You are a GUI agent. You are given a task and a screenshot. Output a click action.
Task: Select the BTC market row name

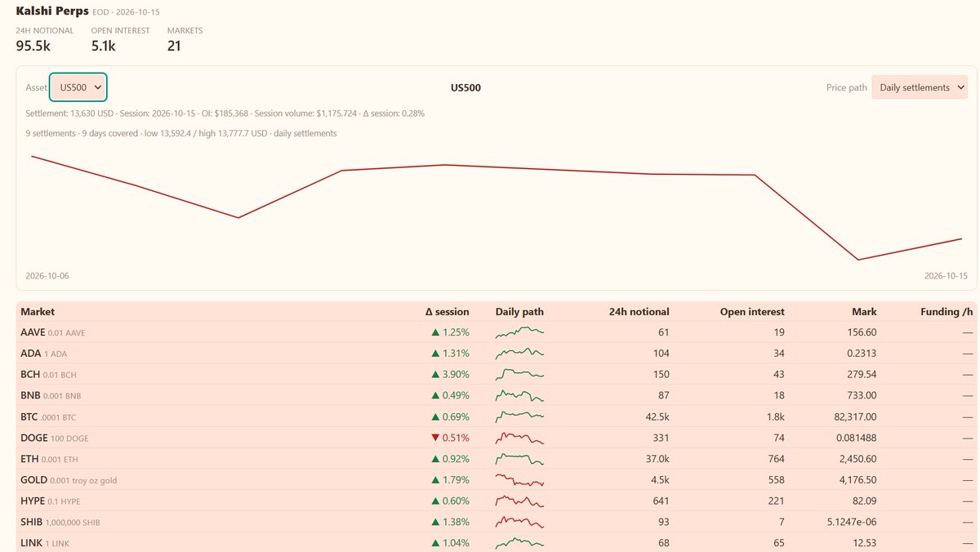[29, 416]
